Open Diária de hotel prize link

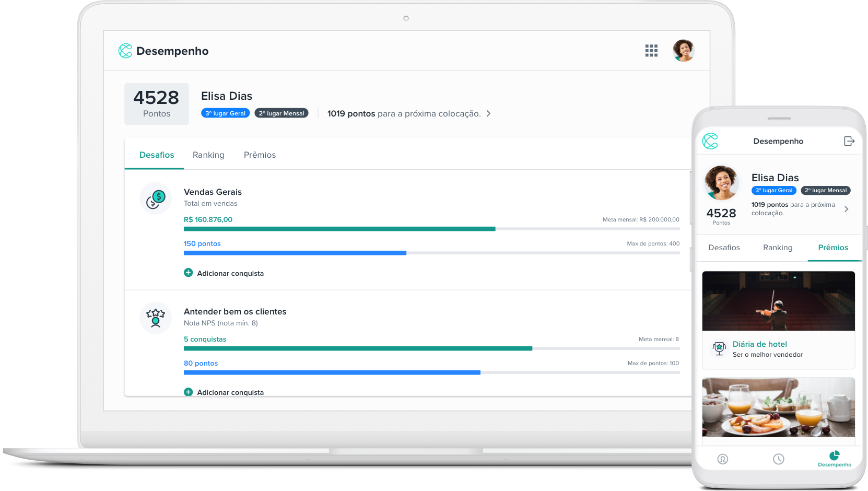coord(759,344)
